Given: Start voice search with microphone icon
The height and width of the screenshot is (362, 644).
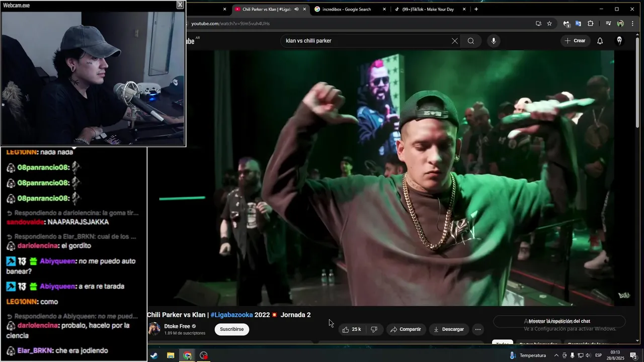Looking at the screenshot, I should (x=494, y=41).
